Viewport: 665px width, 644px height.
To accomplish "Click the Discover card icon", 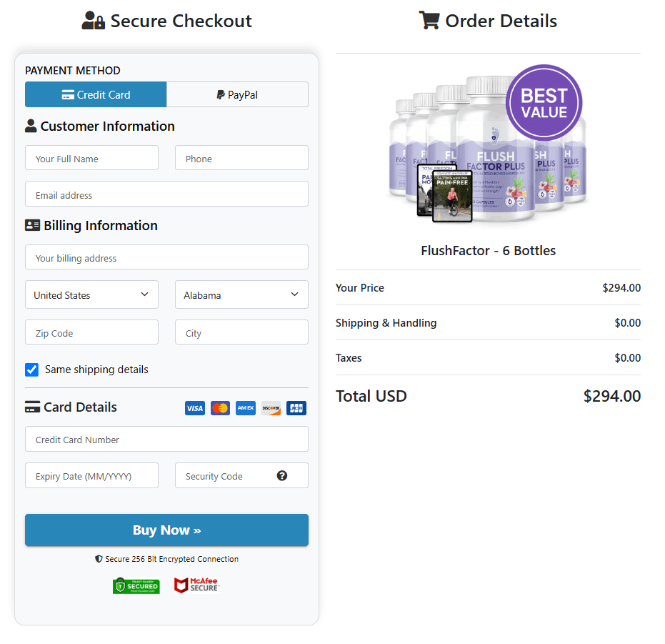I will coord(271,407).
